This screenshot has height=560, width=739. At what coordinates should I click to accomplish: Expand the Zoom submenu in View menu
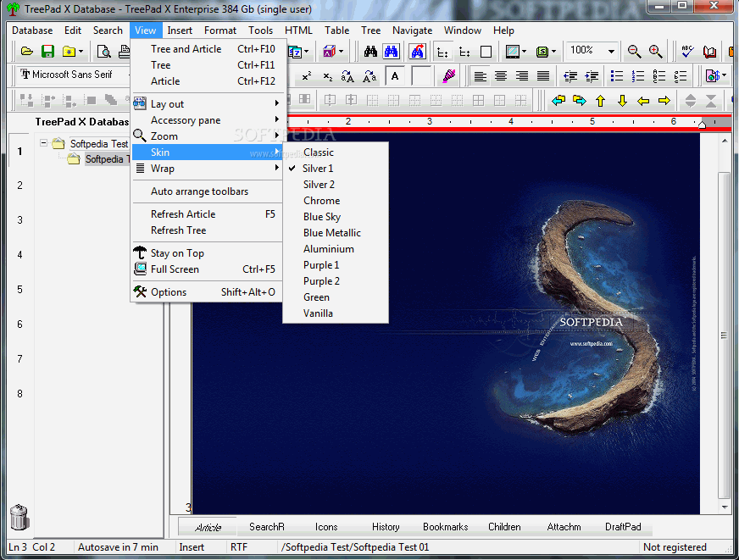click(x=207, y=136)
